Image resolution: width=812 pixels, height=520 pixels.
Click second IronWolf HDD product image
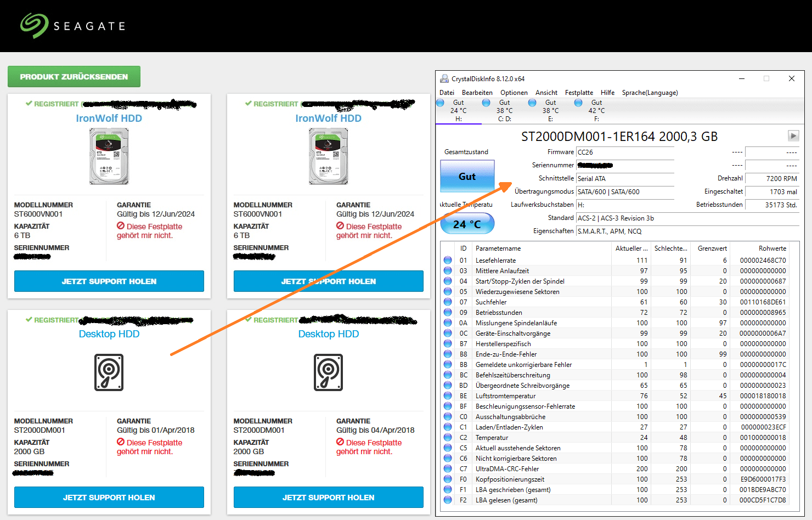pyautogui.click(x=329, y=156)
